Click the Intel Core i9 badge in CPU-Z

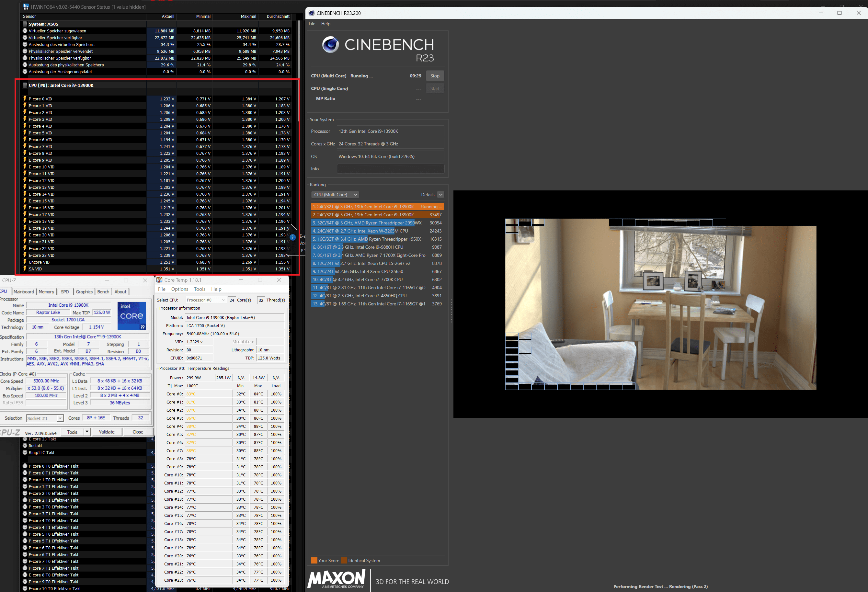131,316
